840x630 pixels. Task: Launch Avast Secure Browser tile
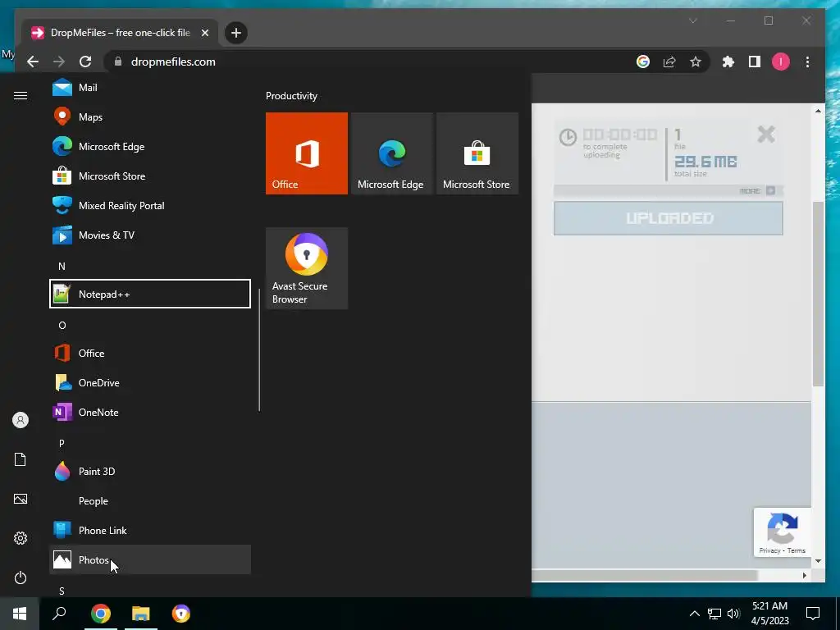[x=307, y=268]
